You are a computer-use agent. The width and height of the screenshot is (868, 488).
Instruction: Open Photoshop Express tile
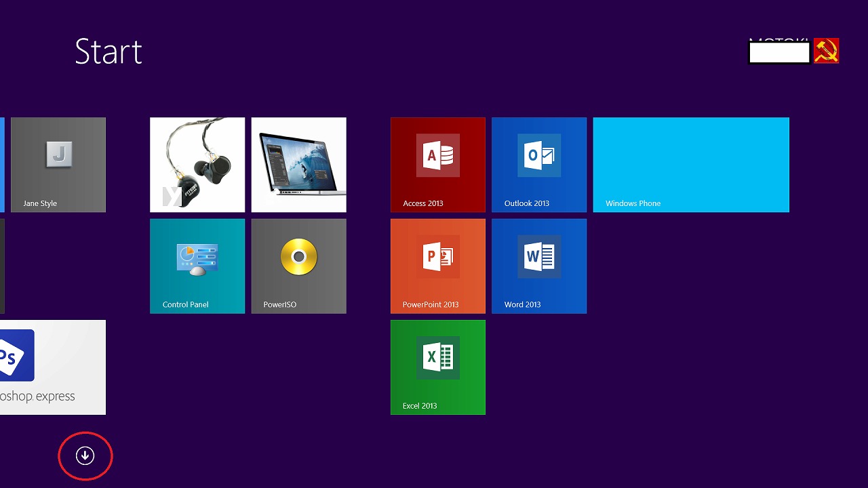[x=53, y=367]
